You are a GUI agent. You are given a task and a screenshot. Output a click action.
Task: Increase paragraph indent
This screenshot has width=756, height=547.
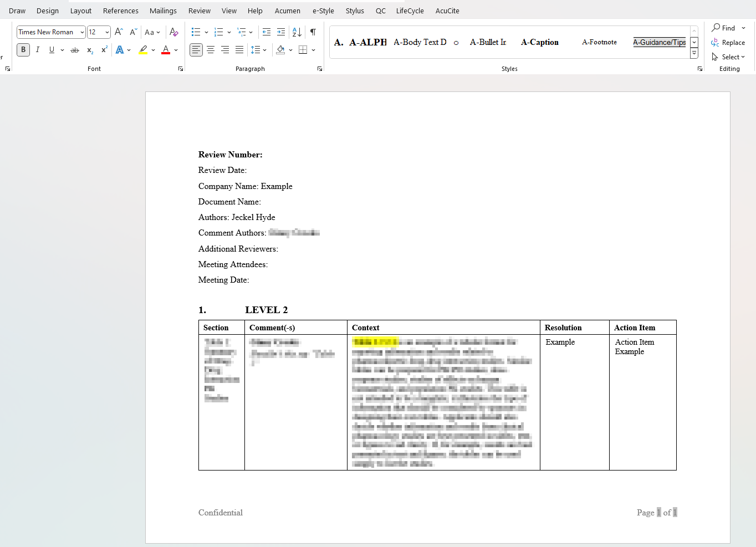pos(281,32)
